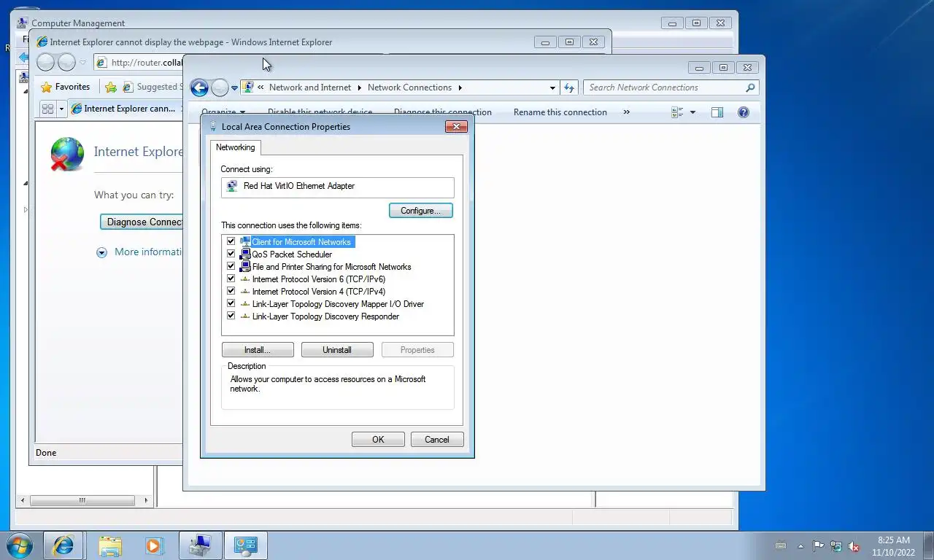Launch Windows Media Player from taskbar
Screen dimensions: 934x560
[153, 545]
